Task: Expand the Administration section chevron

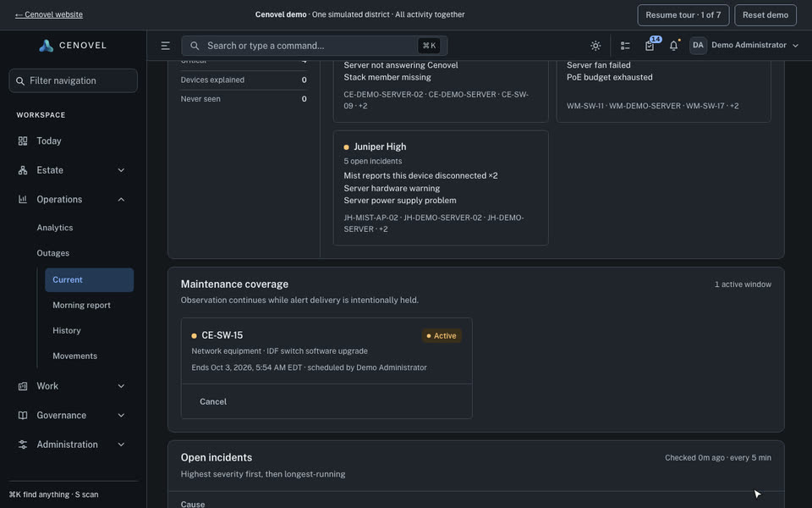Action: (121, 444)
